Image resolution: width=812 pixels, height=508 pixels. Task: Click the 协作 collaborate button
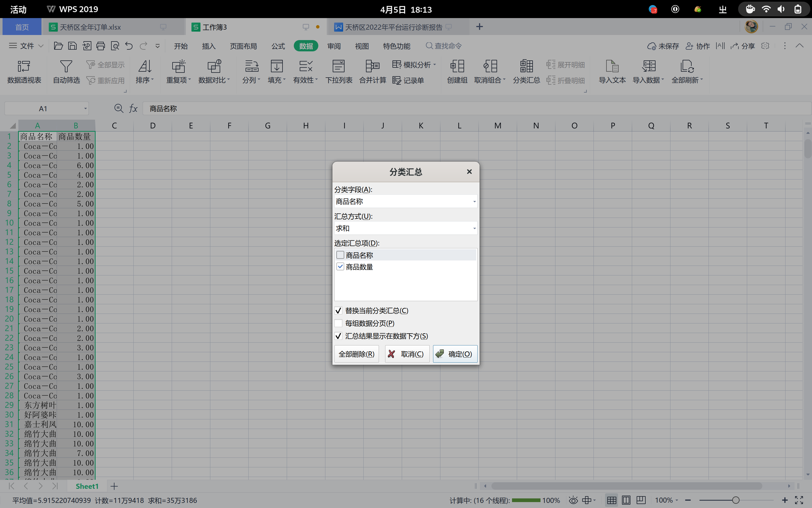coord(697,46)
